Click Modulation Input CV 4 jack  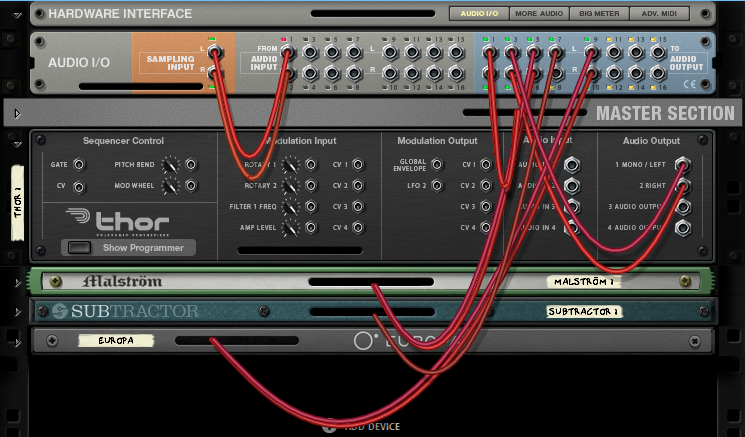coord(358,228)
